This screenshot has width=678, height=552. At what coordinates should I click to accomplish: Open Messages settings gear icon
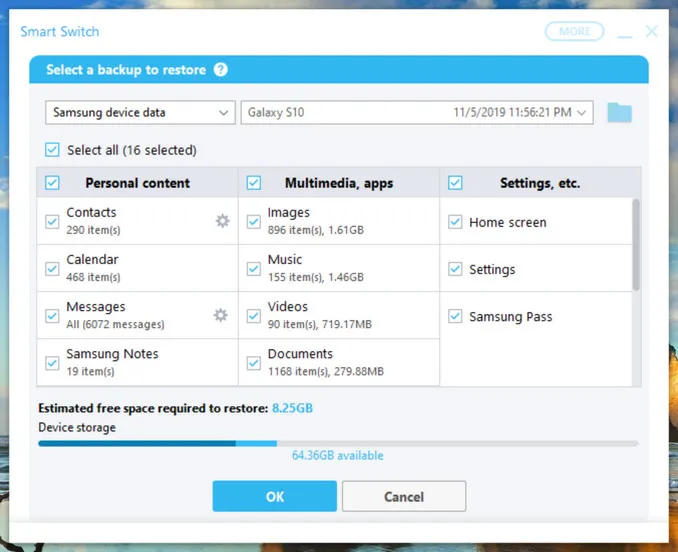point(221,315)
